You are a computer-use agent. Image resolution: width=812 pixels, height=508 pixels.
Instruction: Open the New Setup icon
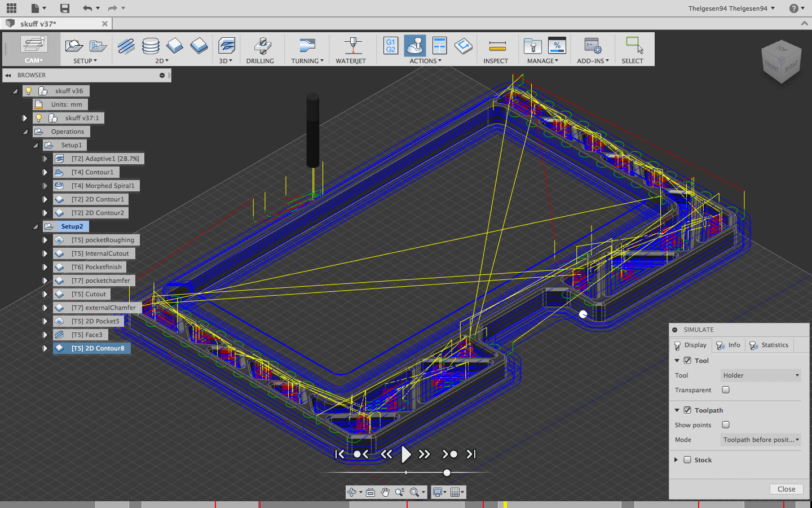[x=74, y=46]
